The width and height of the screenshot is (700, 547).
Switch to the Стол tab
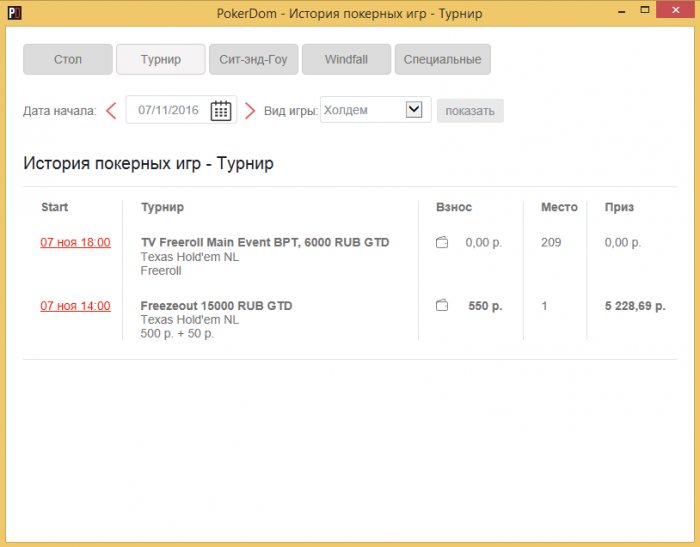68,59
